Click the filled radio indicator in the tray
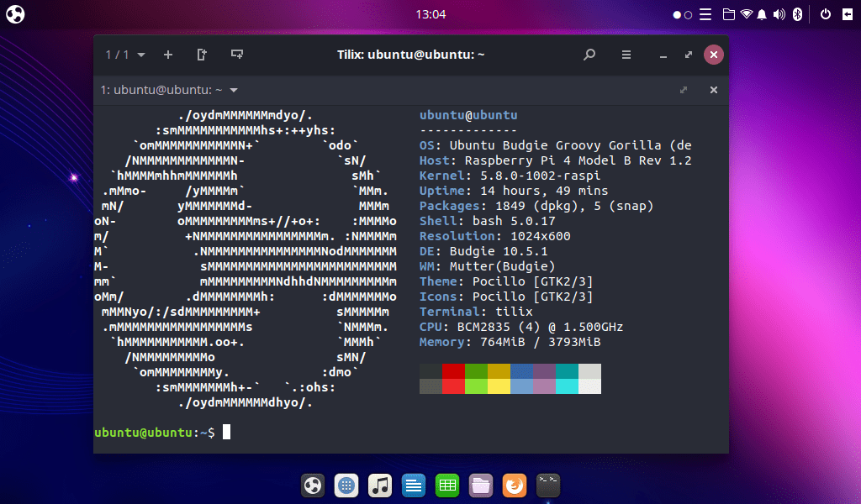Viewport: 861px width, 504px height. [x=677, y=14]
